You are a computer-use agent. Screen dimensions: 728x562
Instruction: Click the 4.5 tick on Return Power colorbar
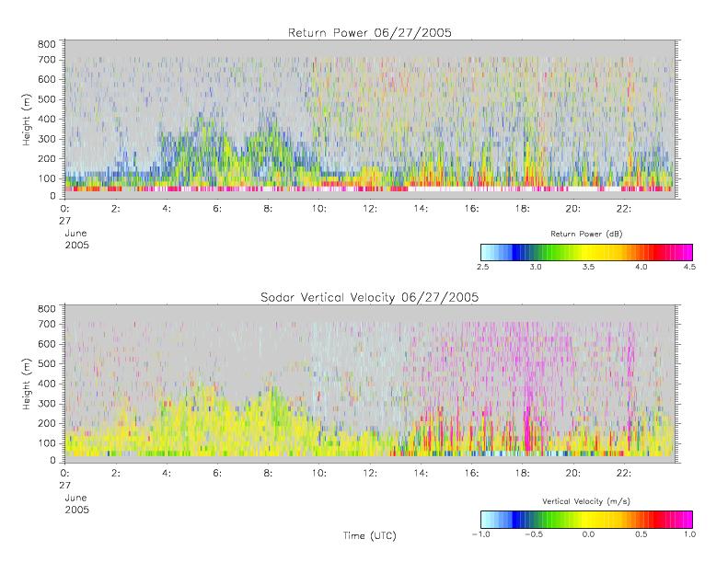pos(689,267)
